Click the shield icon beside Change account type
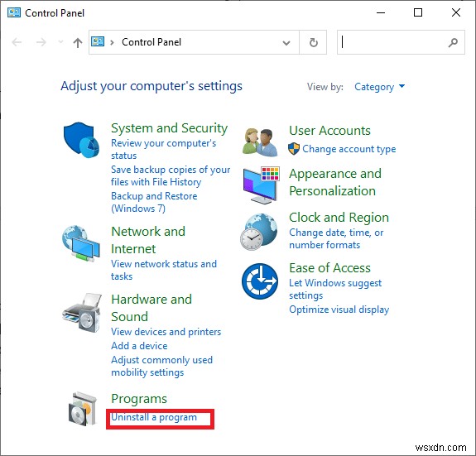This screenshot has width=476, height=456. click(x=294, y=149)
